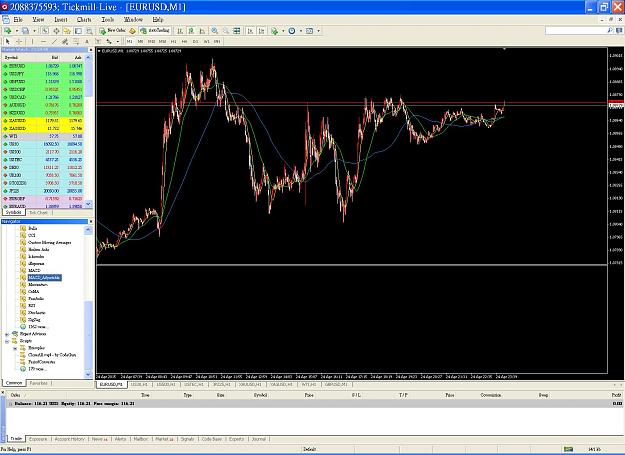This screenshot has width=625, height=455.
Task: Click the toolbar search input field
Action: [x=576, y=31]
